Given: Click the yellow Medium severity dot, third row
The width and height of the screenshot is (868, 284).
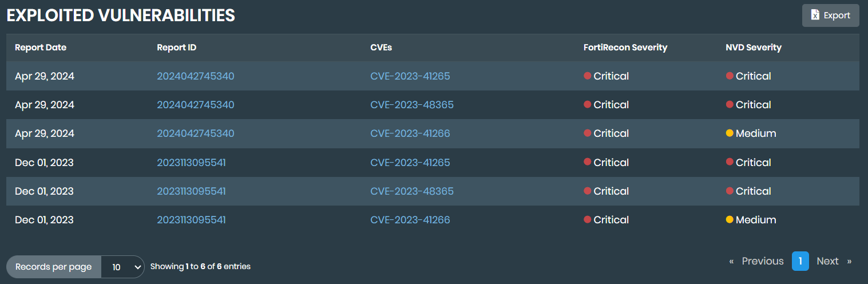Looking at the screenshot, I should pyautogui.click(x=730, y=133).
